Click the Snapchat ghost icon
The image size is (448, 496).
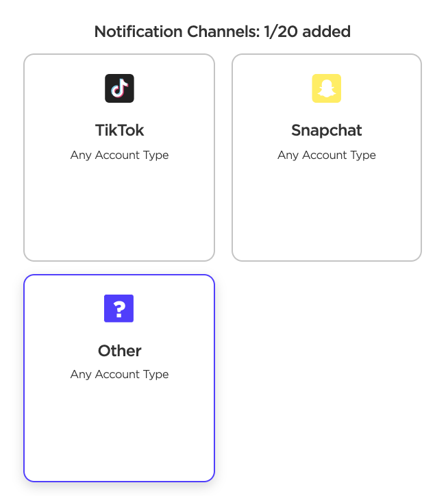point(327,88)
